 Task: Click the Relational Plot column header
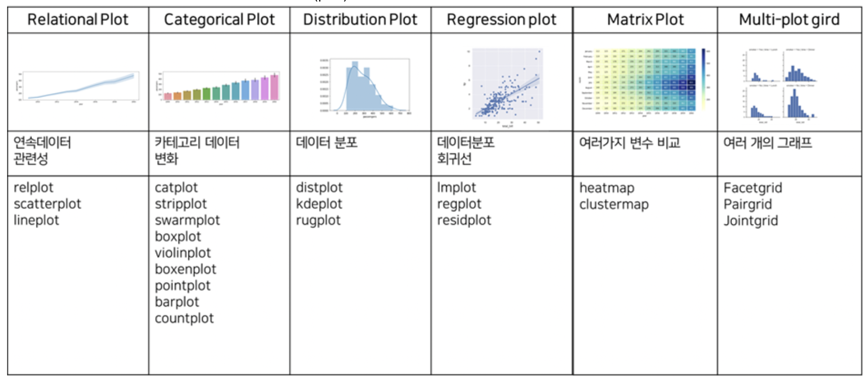(x=78, y=20)
